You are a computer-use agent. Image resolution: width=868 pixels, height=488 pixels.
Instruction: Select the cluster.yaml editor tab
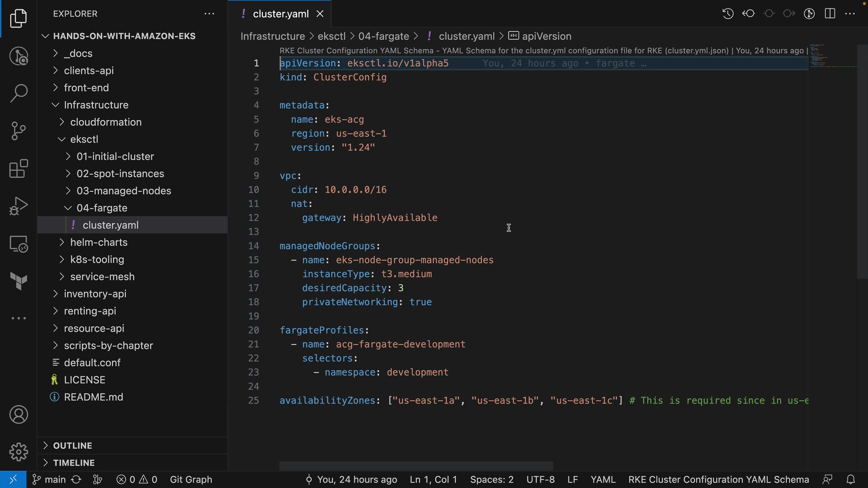[x=280, y=14]
